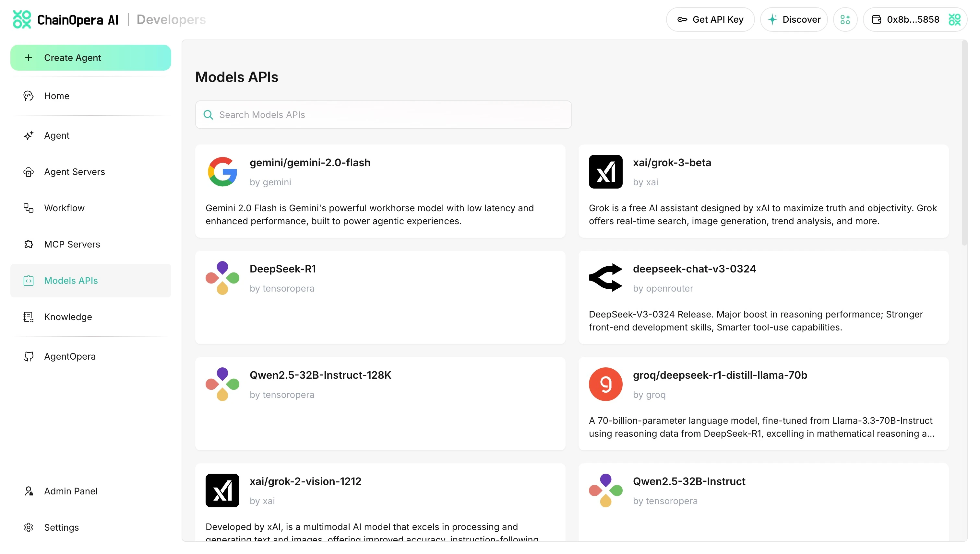Click the openrouter logo on deepseek-chat-v3-0324 card

pos(605,278)
